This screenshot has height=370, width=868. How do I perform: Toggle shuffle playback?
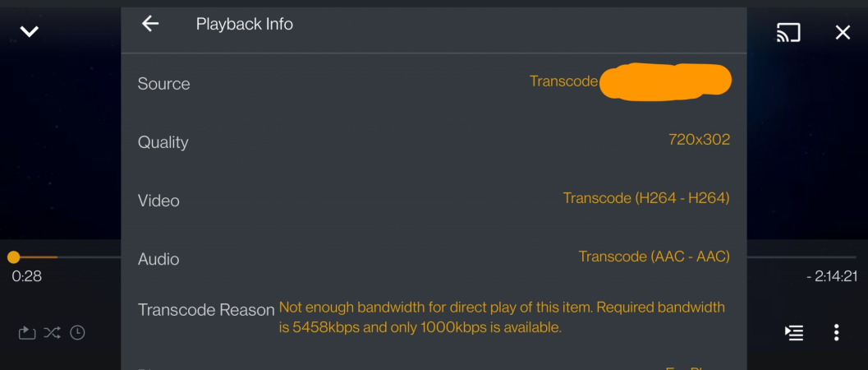(x=52, y=333)
